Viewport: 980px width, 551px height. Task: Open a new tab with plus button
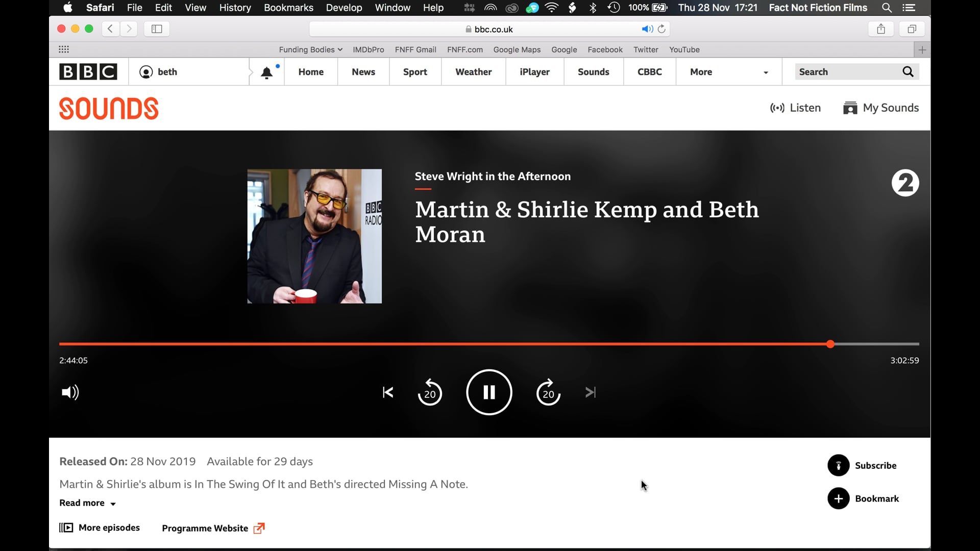[x=922, y=50]
